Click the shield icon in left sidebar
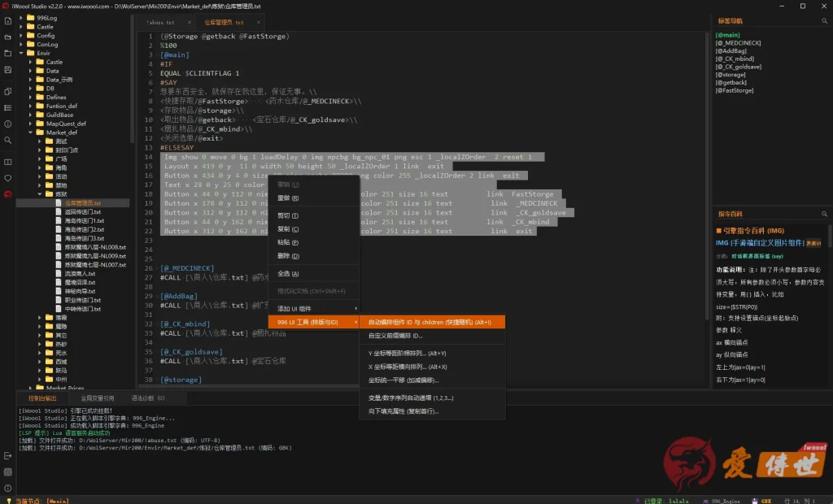The height and width of the screenshot is (504, 833). click(8, 178)
